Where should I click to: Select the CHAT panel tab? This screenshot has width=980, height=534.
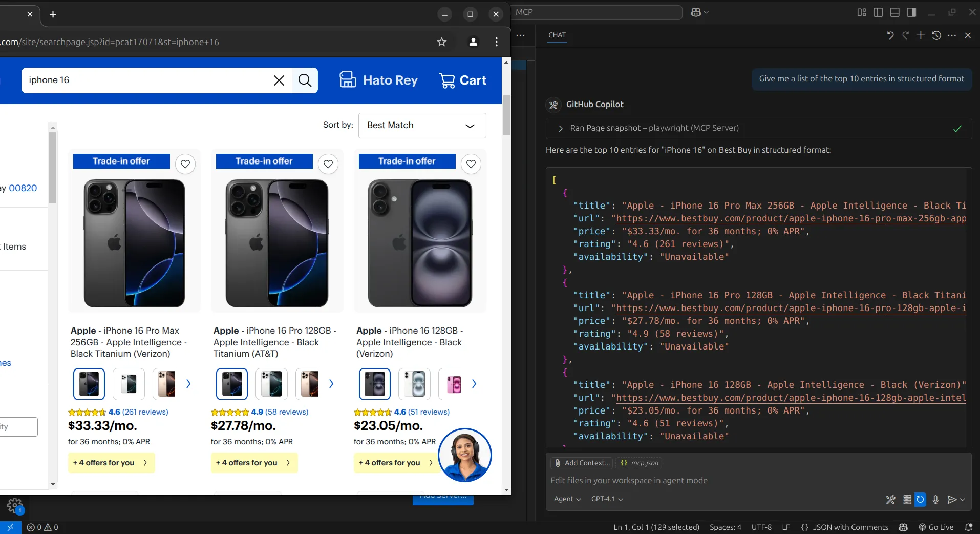[x=557, y=35]
